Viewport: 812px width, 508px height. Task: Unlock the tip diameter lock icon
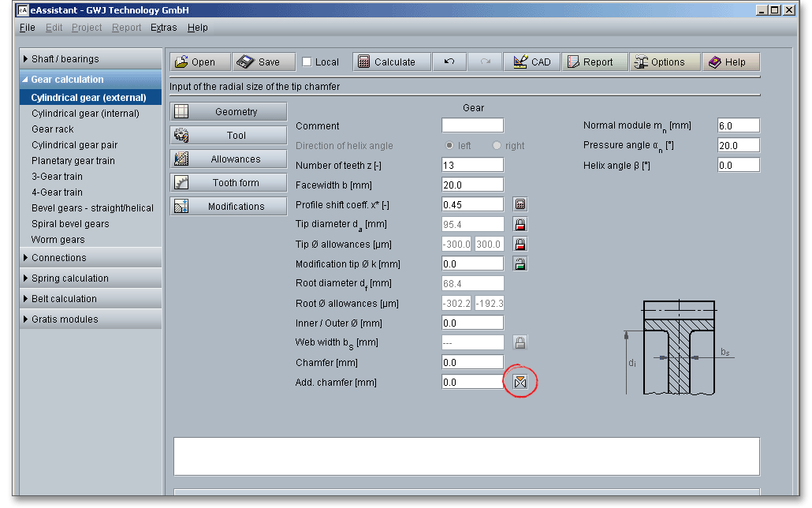coord(520,224)
